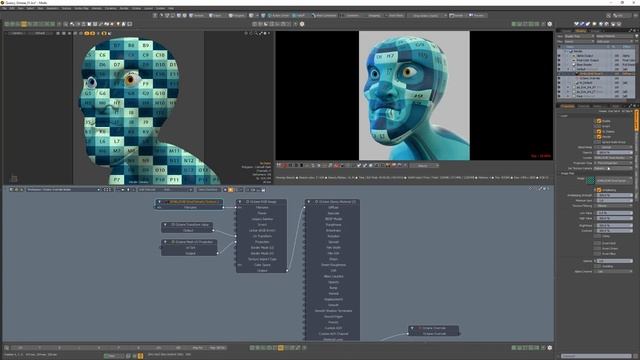Toggle the Antialiasing checkbox
This screenshot has width=640, height=360.
tap(598, 190)
